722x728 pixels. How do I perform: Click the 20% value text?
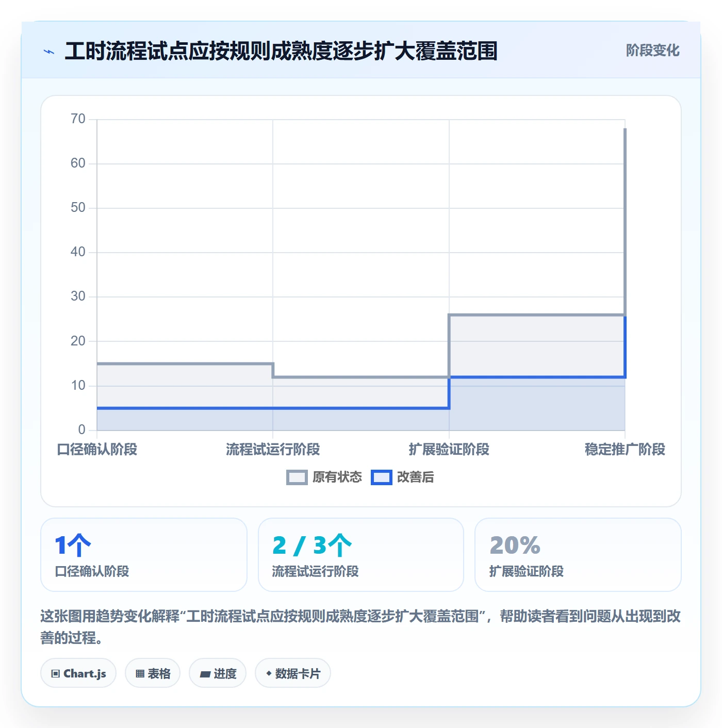pyautogui.click(x=515, y=545)
